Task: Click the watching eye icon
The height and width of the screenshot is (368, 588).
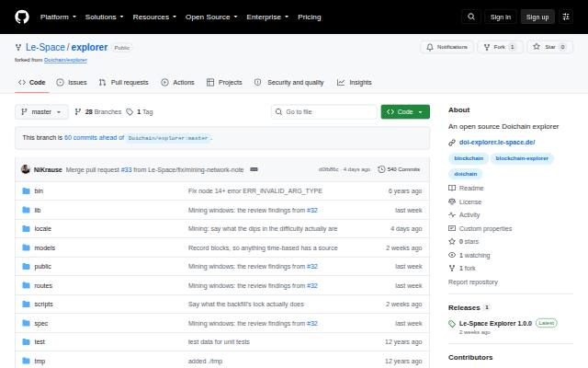Action: (x=452, y=255)
